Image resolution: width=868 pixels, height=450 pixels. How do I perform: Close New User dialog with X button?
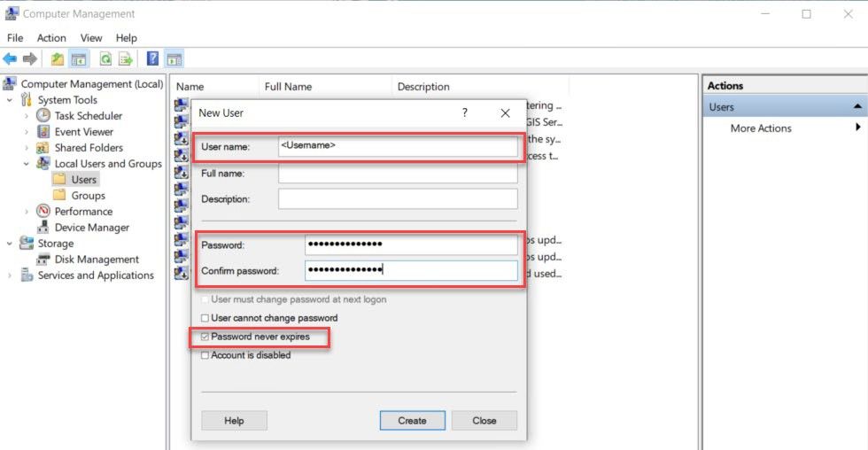(x=505, y=112)
